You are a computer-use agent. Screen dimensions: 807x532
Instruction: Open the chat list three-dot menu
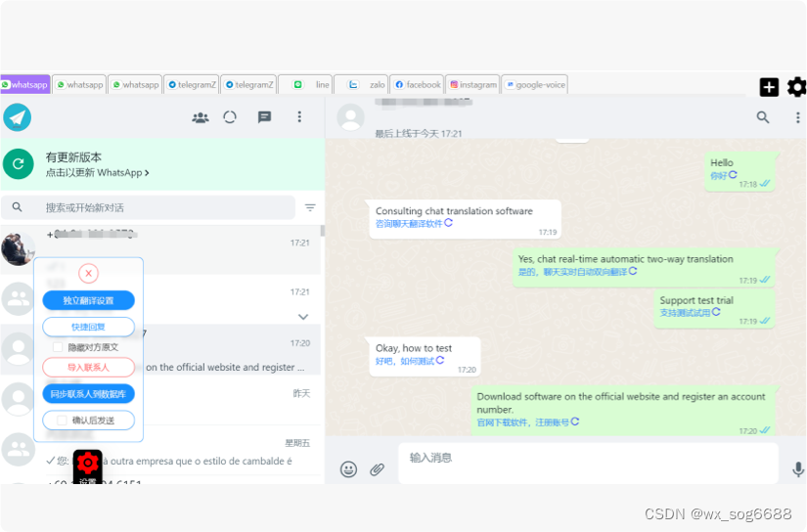tap(299, 116)
